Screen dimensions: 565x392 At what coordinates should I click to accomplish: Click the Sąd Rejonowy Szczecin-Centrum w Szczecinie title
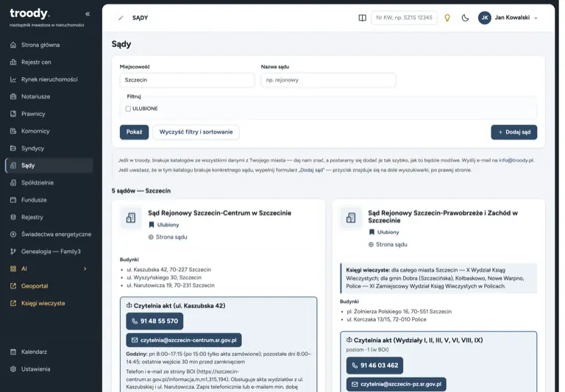219,213
